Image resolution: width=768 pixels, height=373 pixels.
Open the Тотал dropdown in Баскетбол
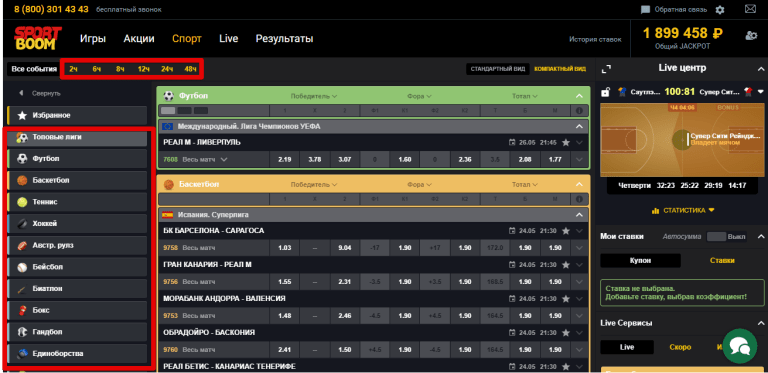(525, 185)
